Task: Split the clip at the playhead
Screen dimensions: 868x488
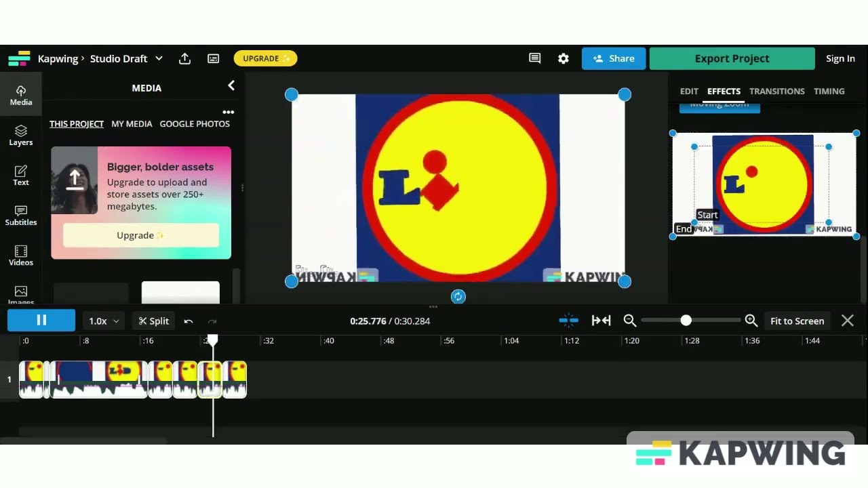Action: 154,321
